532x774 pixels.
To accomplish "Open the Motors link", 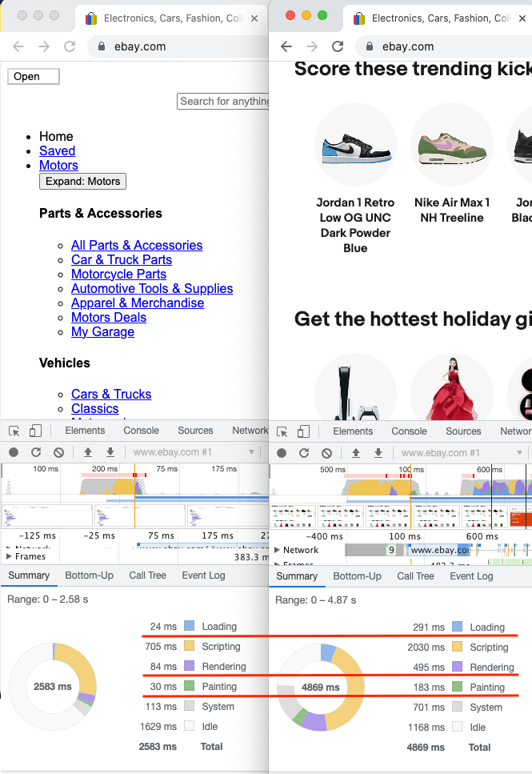I will (58, 166).
